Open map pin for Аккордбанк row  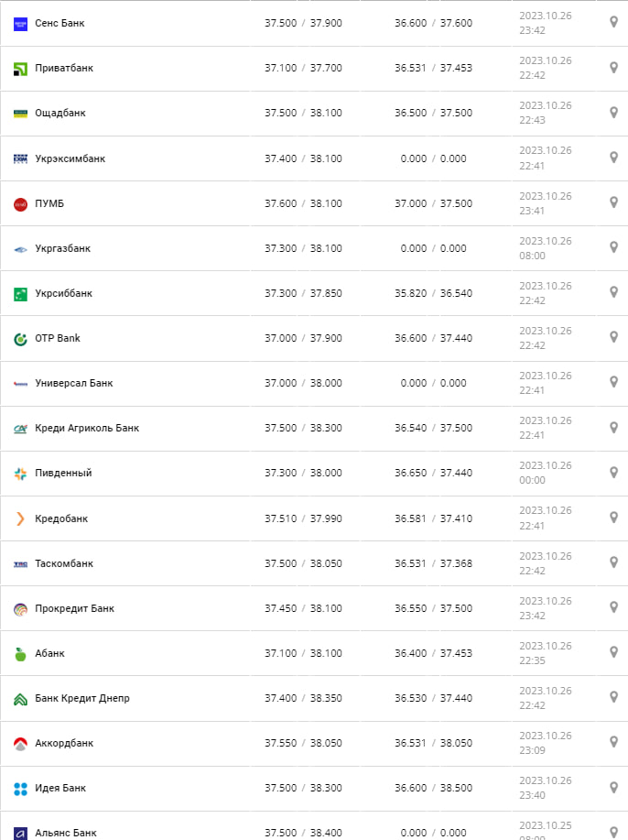click(614, 743)
